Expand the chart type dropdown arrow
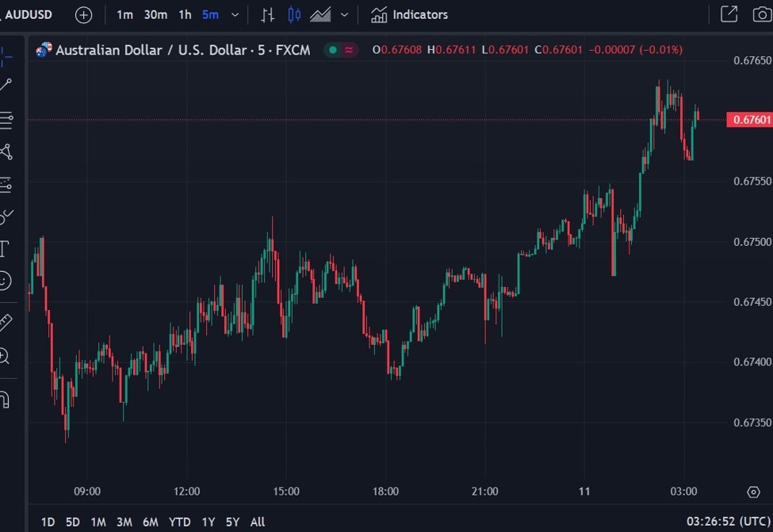This screenshot has height=532, width=773. pos(344,14)
